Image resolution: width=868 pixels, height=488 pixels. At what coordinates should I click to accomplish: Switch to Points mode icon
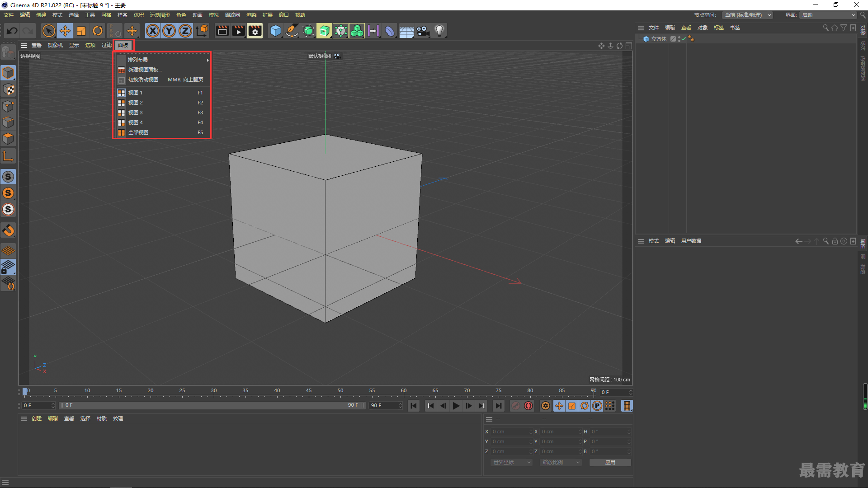click(8, 106)
